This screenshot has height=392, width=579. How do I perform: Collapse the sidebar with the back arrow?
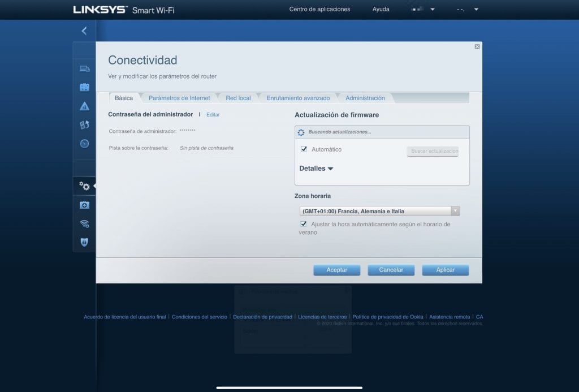pos(84,31)
